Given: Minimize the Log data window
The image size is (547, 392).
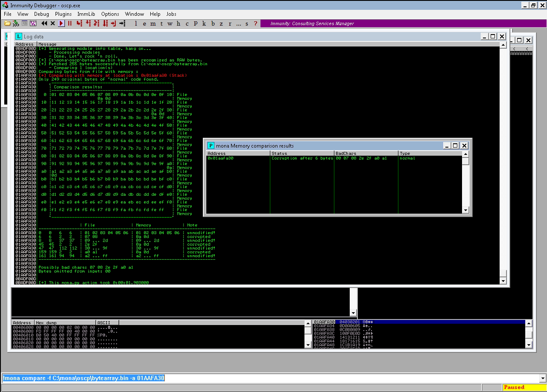Looking at the screenshot, I should [485, 37].
